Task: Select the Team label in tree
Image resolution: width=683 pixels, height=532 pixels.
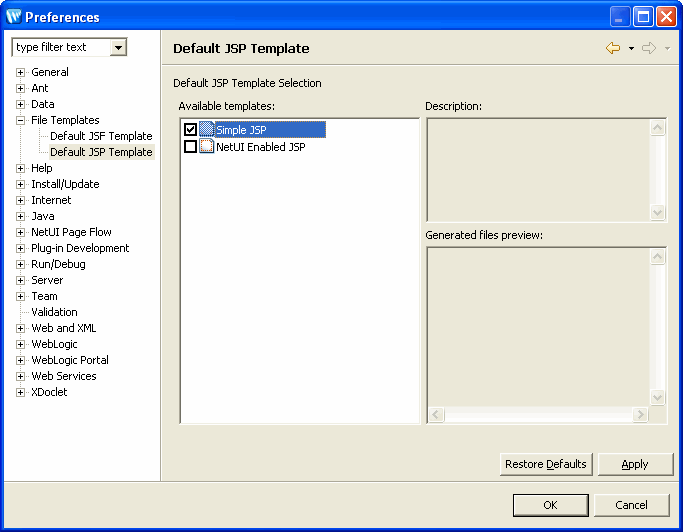Action: (x=44, y=296)
